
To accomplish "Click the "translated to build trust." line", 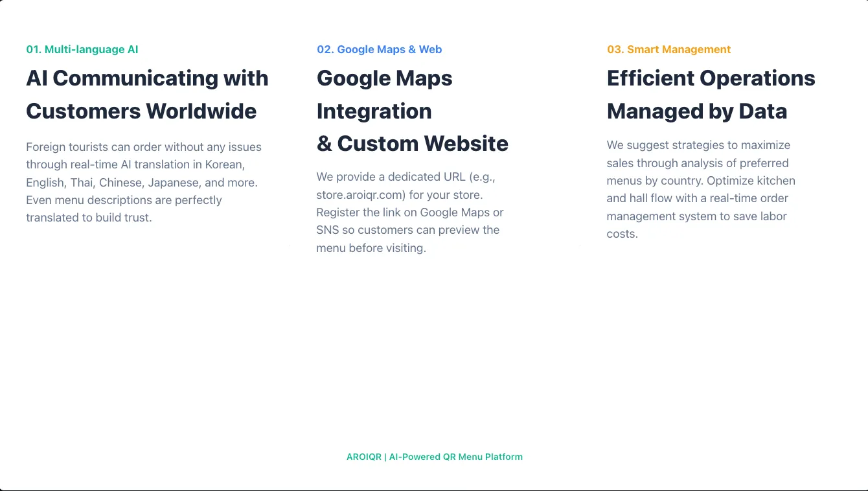I will [x=89, y=218].
